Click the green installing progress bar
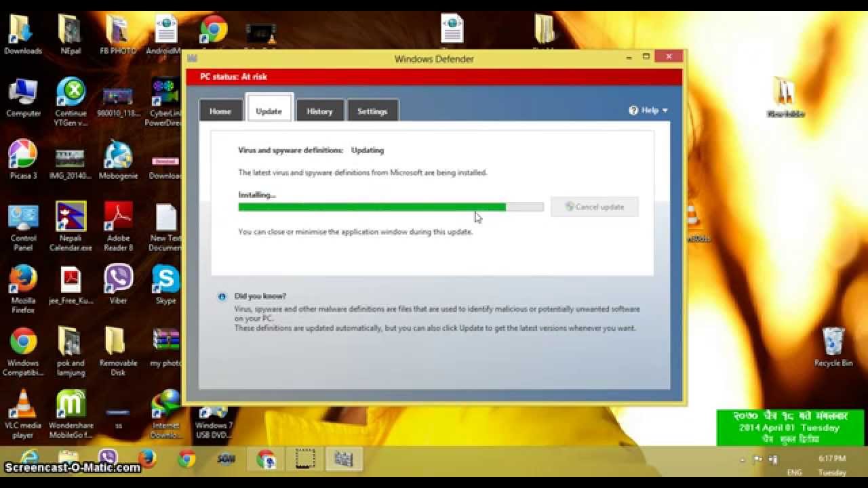This screenshot has width=868, height=488. [x=391, y=207]
